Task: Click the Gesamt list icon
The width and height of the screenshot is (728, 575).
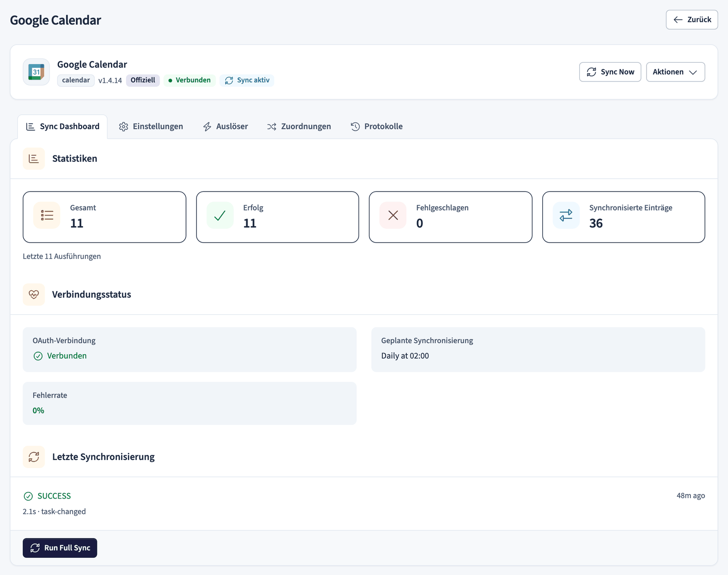Action: 47,215
